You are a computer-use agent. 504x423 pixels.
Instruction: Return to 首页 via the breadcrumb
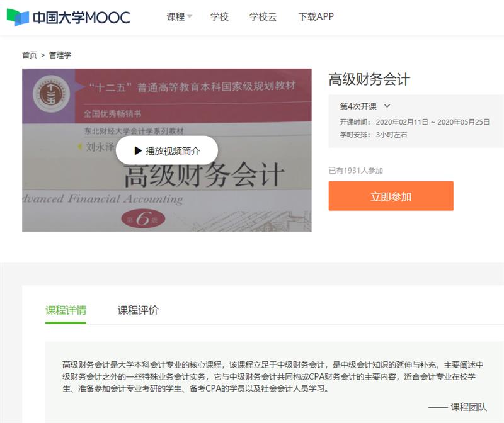(30, 55)
